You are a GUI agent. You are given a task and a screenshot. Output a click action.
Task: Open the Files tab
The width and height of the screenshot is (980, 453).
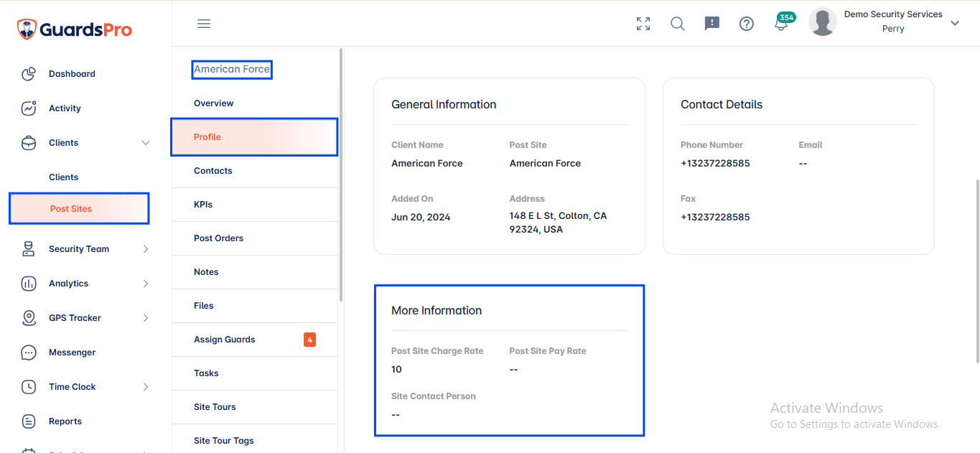coord(255,306)
